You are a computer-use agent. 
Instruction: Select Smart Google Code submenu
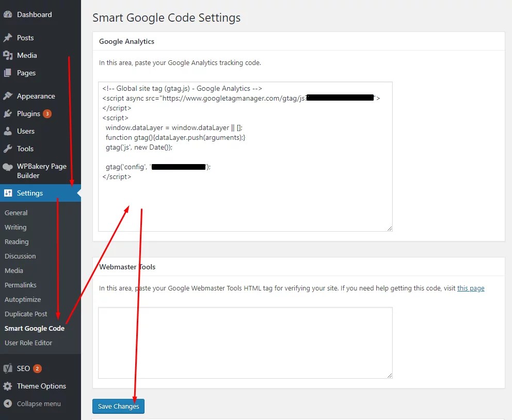click(35, 328)
